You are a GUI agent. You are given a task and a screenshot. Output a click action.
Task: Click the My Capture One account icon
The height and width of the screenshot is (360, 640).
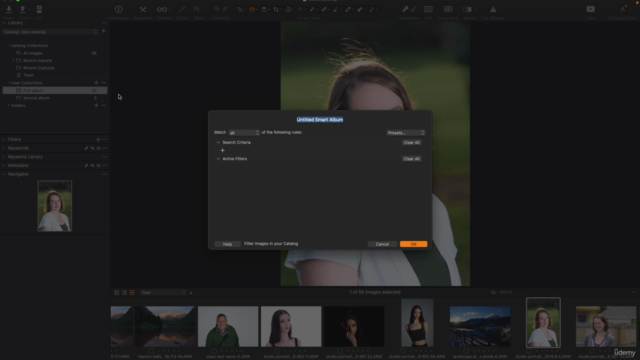click(x=622, y=9)
